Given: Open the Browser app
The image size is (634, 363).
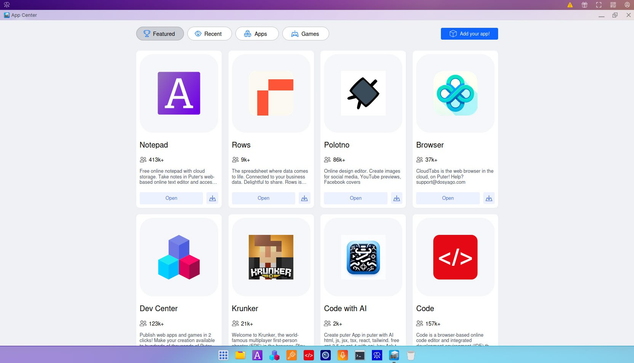Looking at the screenshot, I should [x=448, y=198].
